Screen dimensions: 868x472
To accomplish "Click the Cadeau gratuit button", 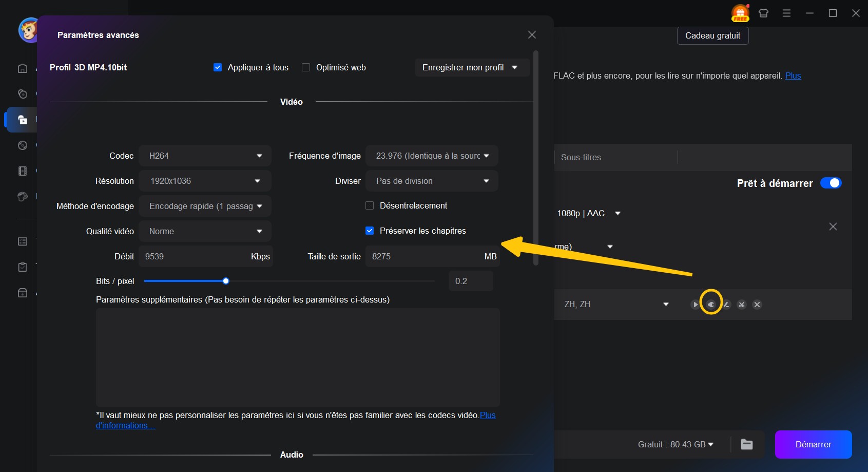I will click(712, 35).
